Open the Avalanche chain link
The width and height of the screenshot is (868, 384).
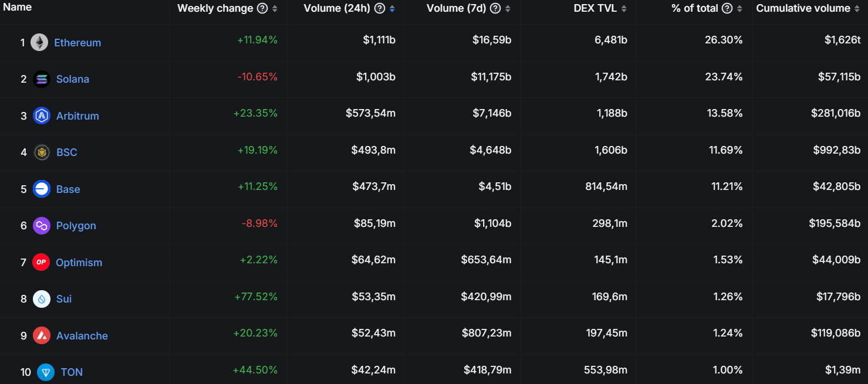(x=82, y=335)
